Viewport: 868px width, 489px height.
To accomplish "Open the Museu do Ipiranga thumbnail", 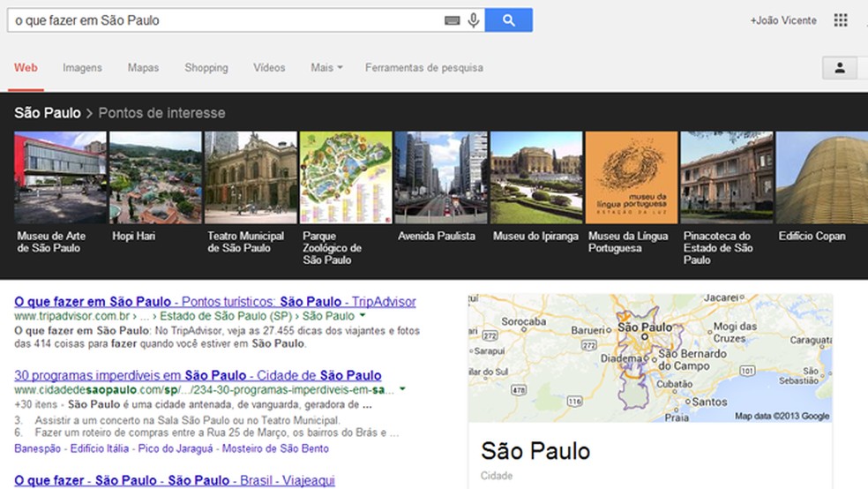I will 536,177.
